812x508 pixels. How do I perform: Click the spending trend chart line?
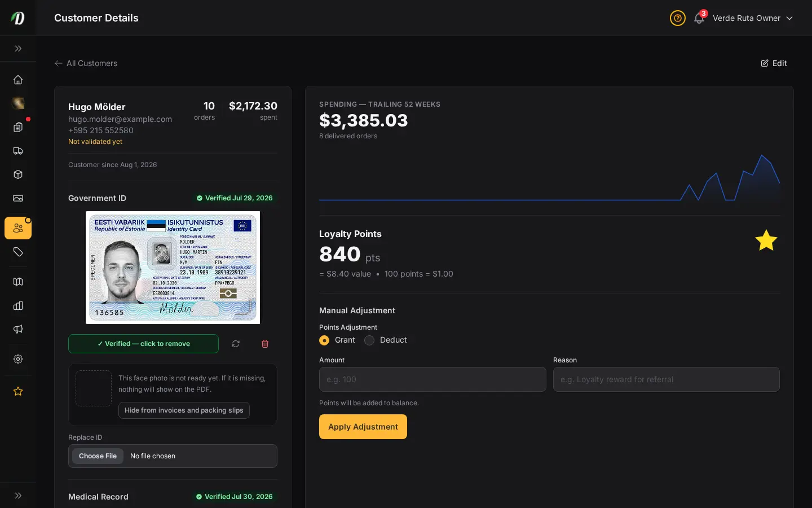550,178
